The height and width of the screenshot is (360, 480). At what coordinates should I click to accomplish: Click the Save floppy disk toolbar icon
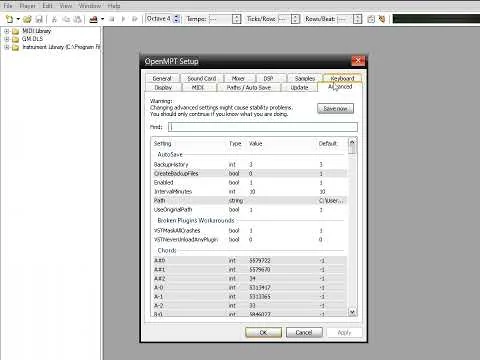click(x=39, y=19)
